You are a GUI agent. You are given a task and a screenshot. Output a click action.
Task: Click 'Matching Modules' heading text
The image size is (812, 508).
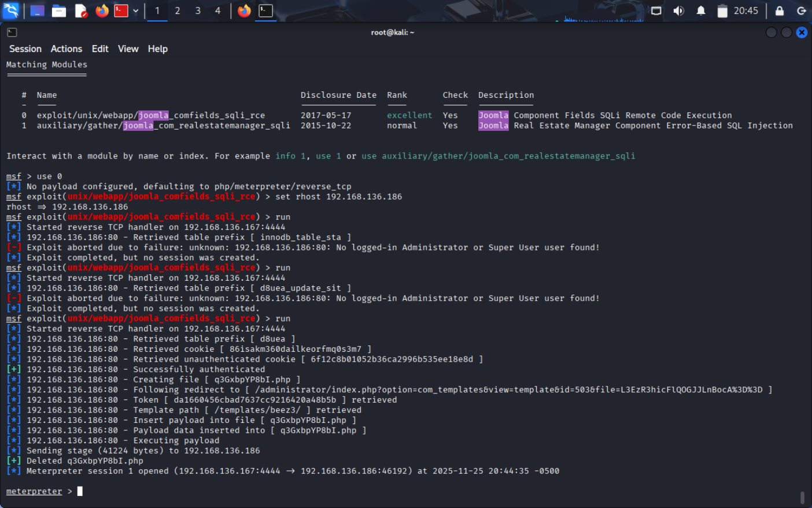point(47,65)
